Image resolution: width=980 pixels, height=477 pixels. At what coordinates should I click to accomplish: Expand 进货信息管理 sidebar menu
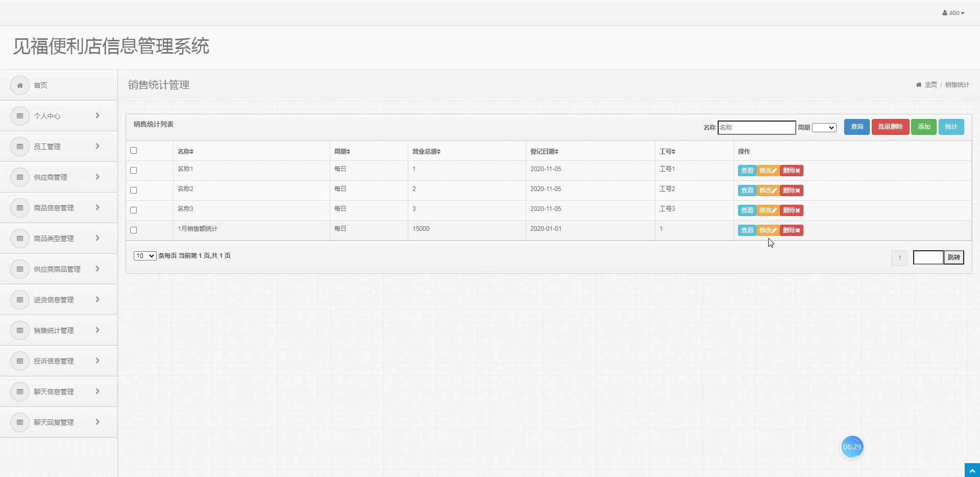(59, 300)
